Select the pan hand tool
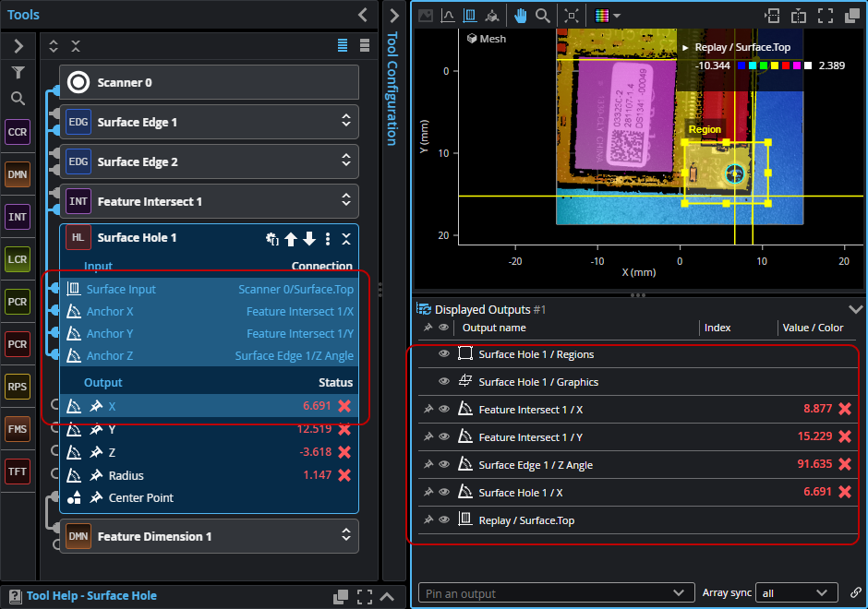868x609 pixels. [521, 16]
